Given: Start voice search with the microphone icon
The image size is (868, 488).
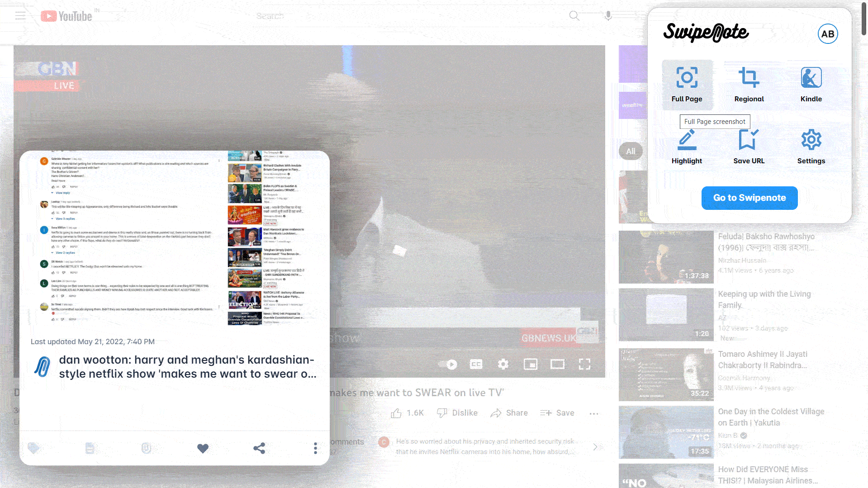Looking at the screenshot, I should pos(608,16).
